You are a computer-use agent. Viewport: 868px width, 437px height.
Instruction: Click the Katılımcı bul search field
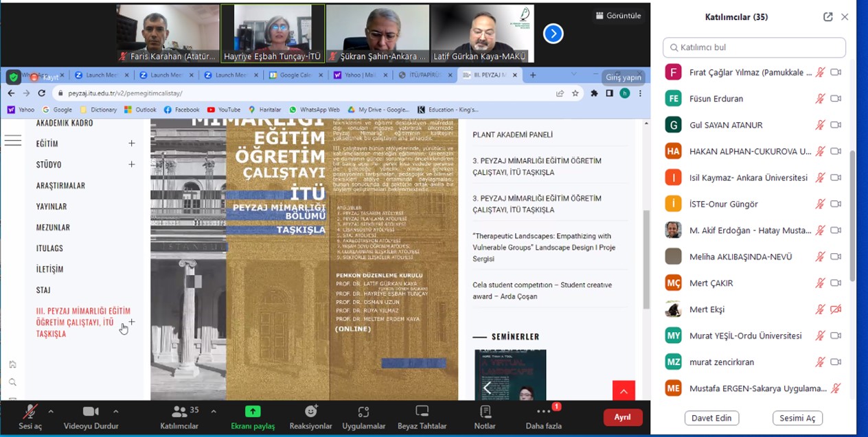754,47
